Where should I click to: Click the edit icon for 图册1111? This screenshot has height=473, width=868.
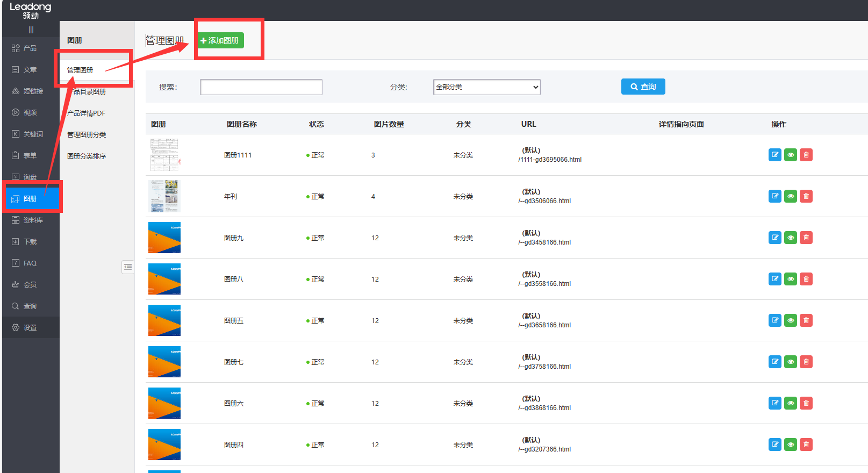click(774, 155)
